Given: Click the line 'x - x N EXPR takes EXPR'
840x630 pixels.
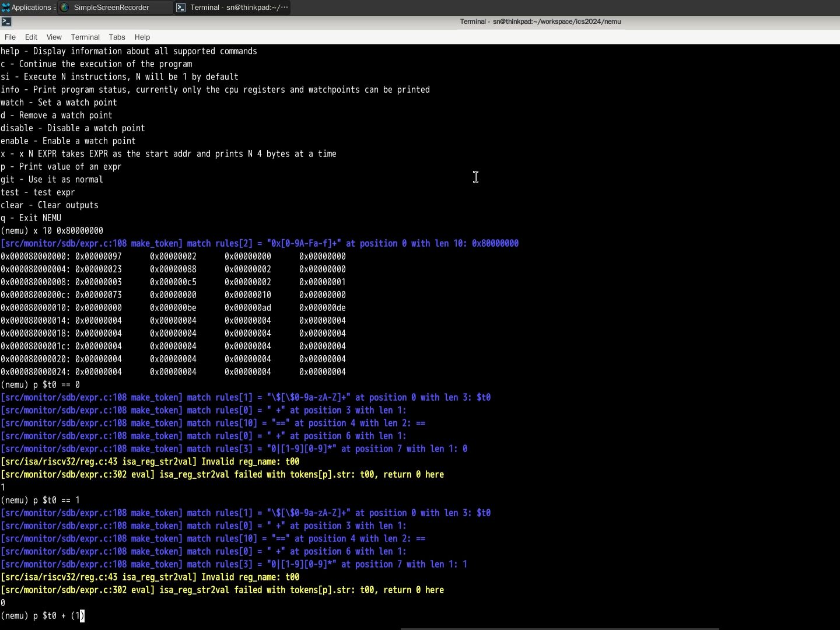Looking at the screenshot, I should coord(169,154).
